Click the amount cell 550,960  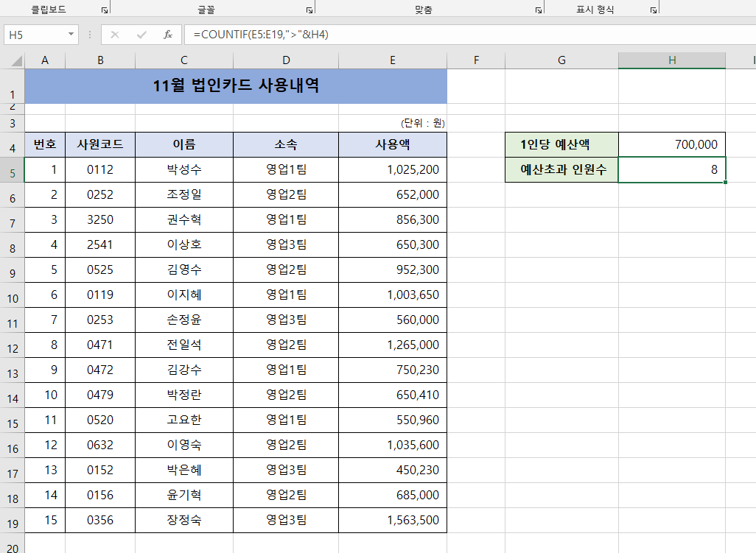393,420
